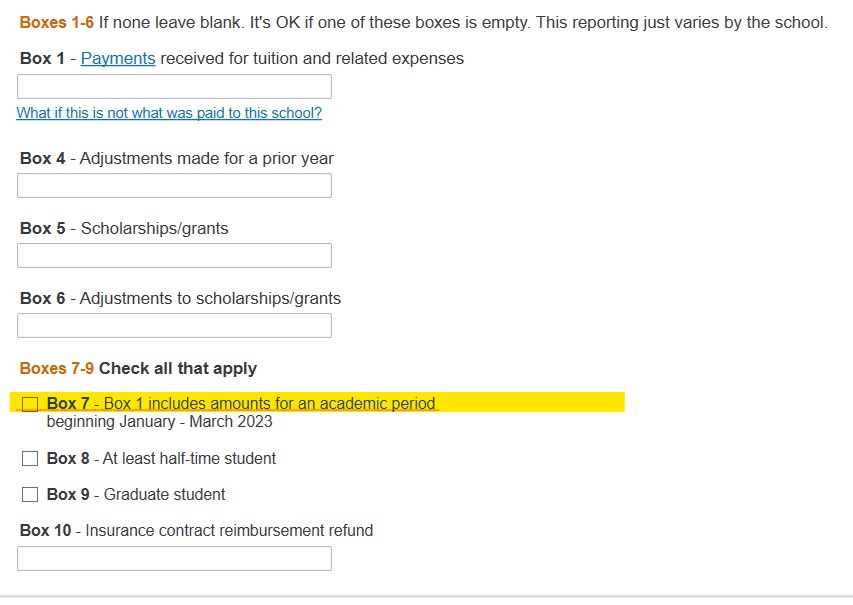Click the Box 5 scholarships/grants input field

coord(174,256)
